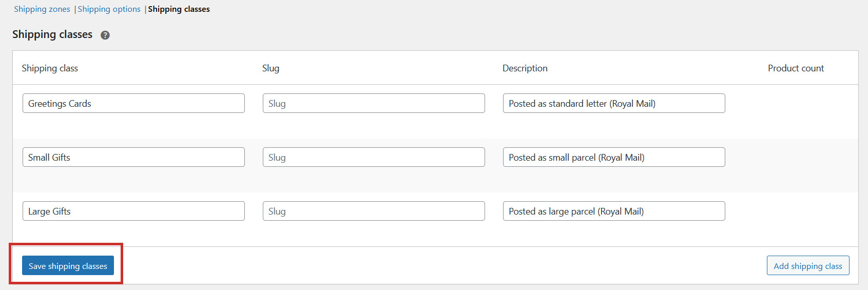
Task: Save shipping classes
Action: click(x=68, y=266)
